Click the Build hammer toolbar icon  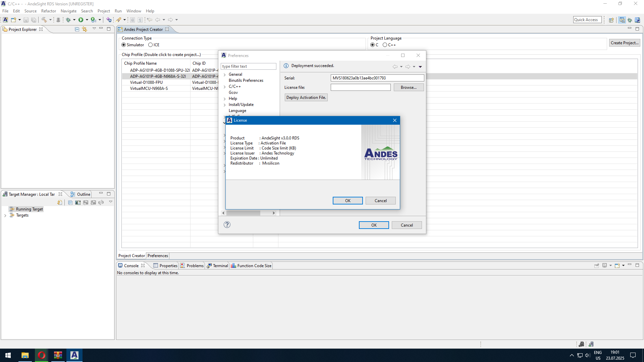44,20
